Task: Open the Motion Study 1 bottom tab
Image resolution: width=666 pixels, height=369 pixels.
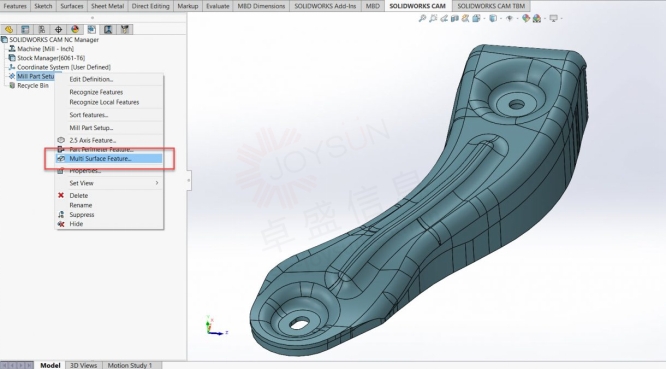Action: click(130, 365)
